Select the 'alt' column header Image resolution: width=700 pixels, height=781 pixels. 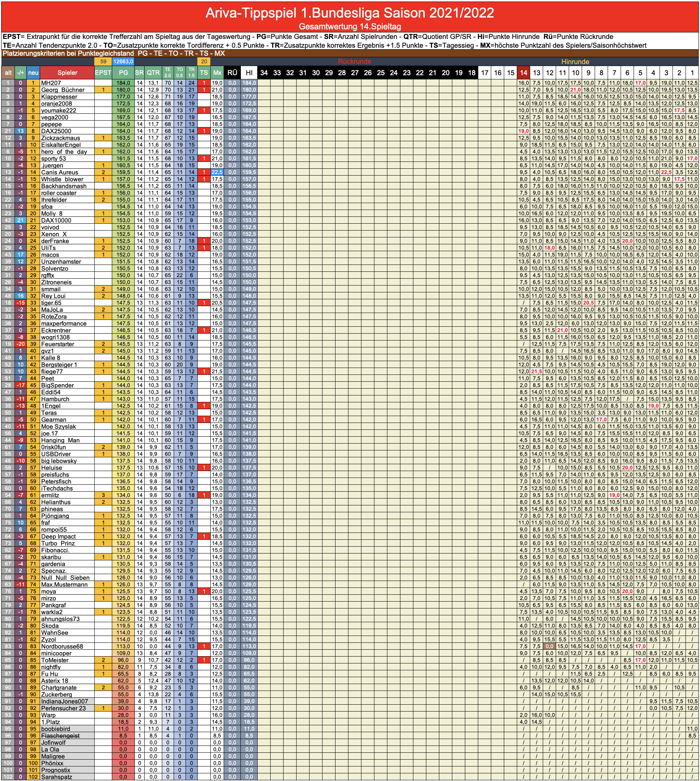click(x=8, y=72)
